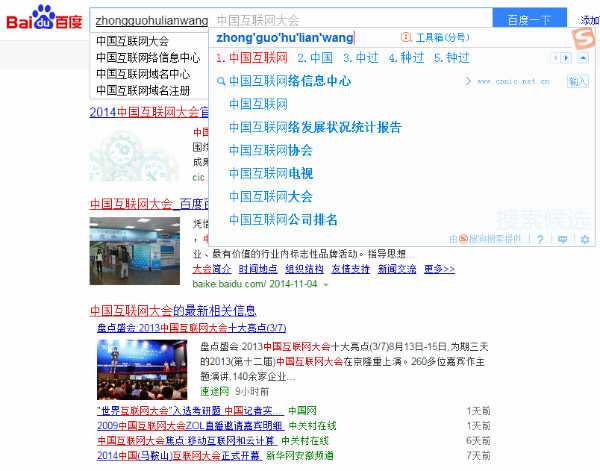600x471 pixels.
Task: Click the 输入 button in IME panel
Action: (x=578, y=81)
